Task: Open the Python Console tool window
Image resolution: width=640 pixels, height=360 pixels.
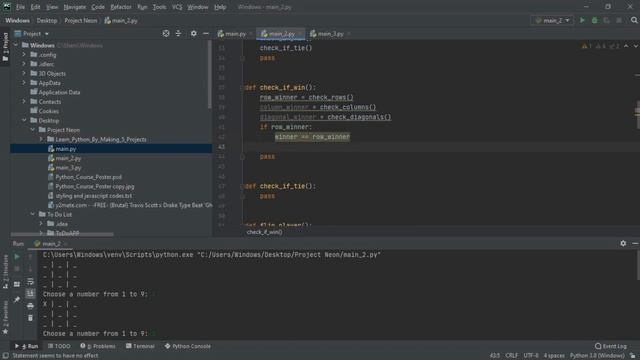Action: click(x=187, y=346)
